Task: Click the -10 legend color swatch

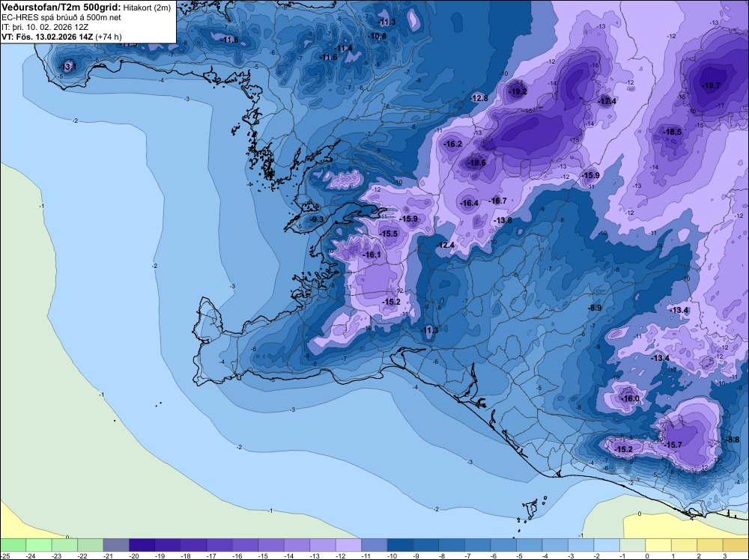Action: pos(400,545)
